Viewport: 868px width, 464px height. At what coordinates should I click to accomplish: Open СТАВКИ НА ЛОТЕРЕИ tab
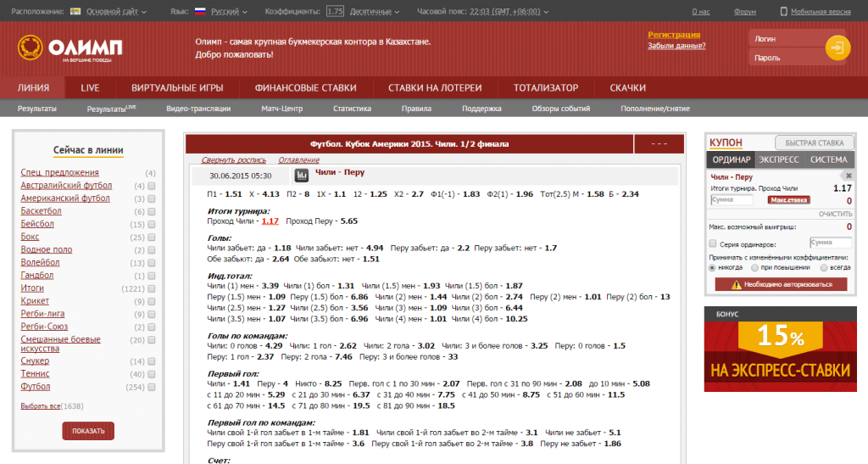435,87
